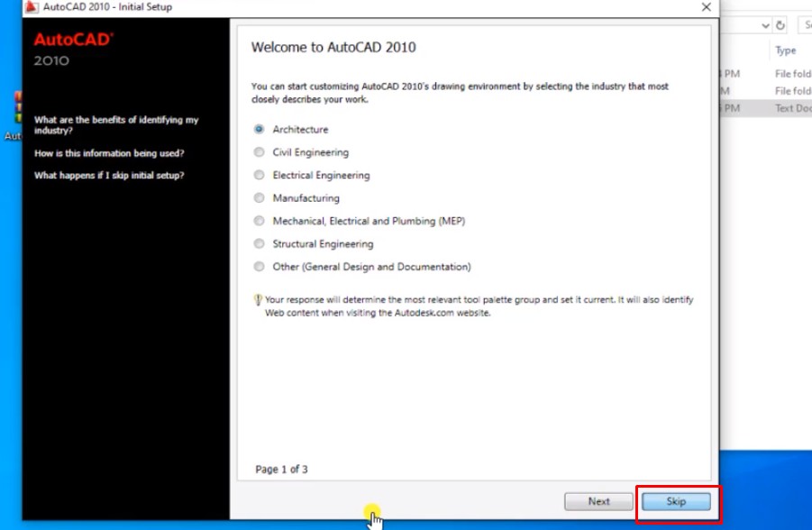Click the AutoCAD icon in the title bar
The height and width of the screenshot is (530, 812).
pos(32,6)
